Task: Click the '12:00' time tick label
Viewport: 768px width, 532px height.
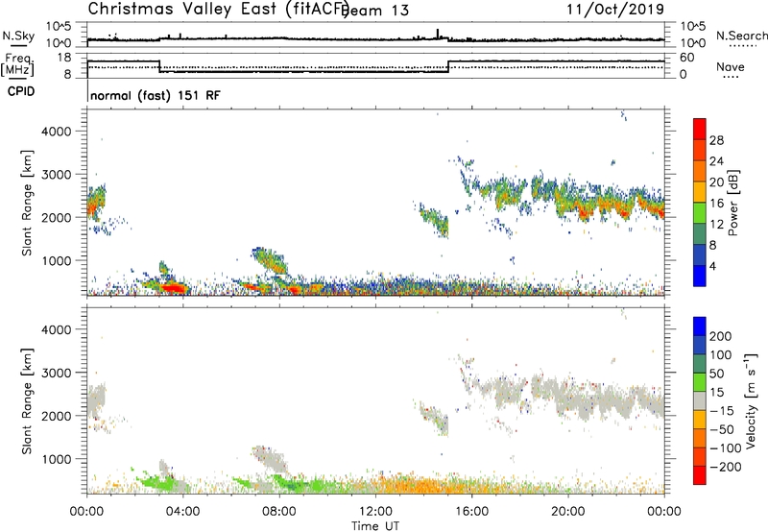Action: 375,512
